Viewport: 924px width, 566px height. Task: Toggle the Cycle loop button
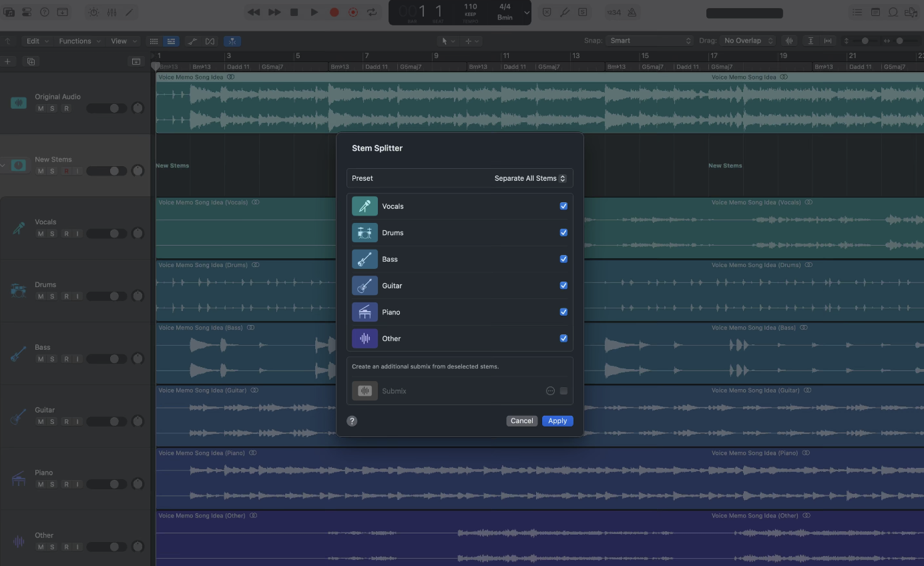tap(372, 12)
